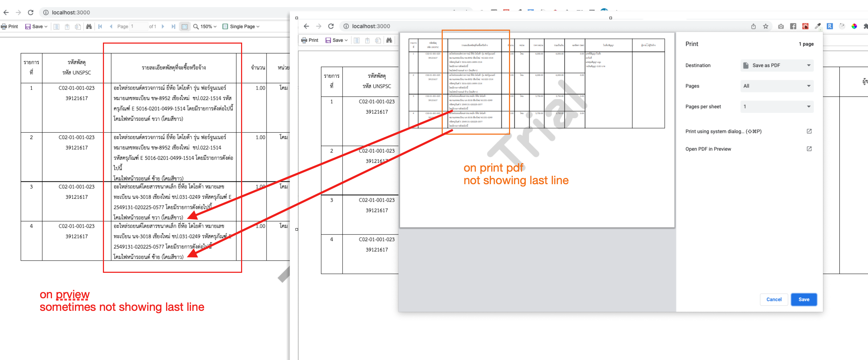Image resolution: width=868 pixels, height=360 pixels.
Task: Click document map icon in right toolbar
Action: (x=357, y=40)
